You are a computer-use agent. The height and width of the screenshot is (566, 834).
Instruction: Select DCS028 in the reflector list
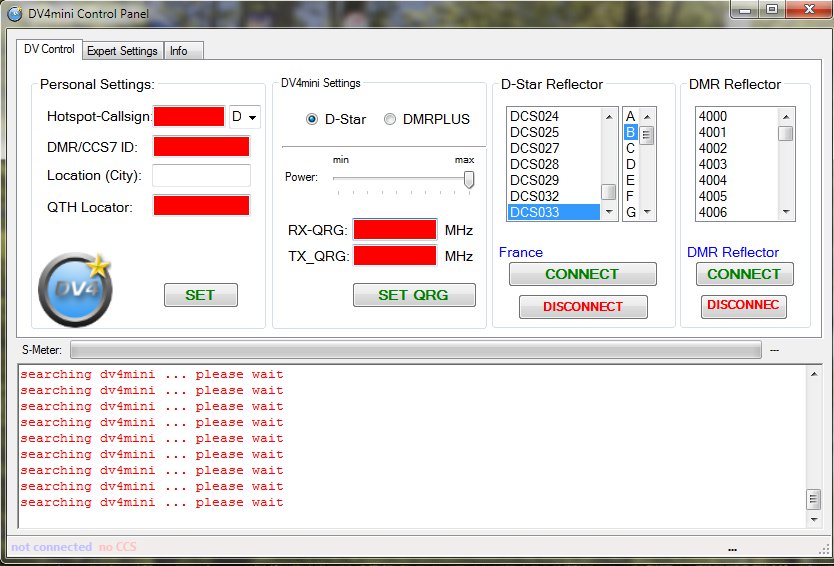click(554, 164)
